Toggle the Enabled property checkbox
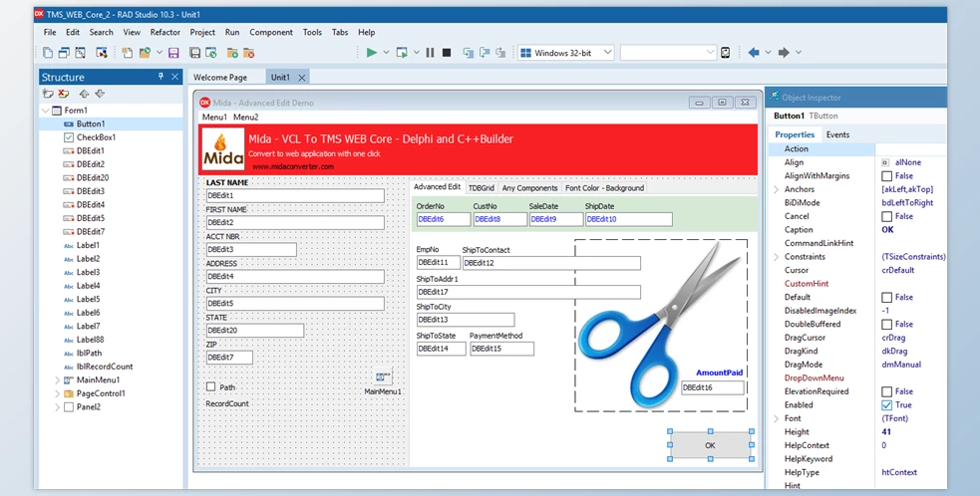The width and height of the screenshot is (980, 496). pyautogui.click(x=886, y=405)
